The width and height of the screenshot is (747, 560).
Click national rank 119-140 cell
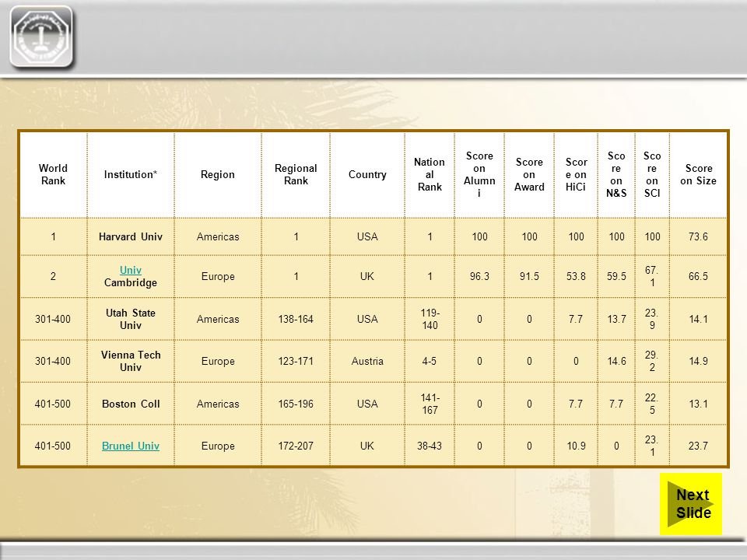430,319
